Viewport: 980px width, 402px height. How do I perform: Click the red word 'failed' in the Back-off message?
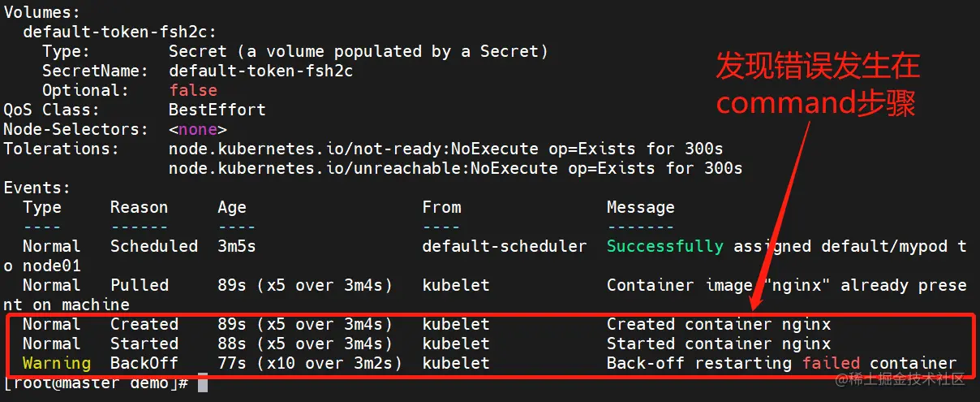click(831, 363)
